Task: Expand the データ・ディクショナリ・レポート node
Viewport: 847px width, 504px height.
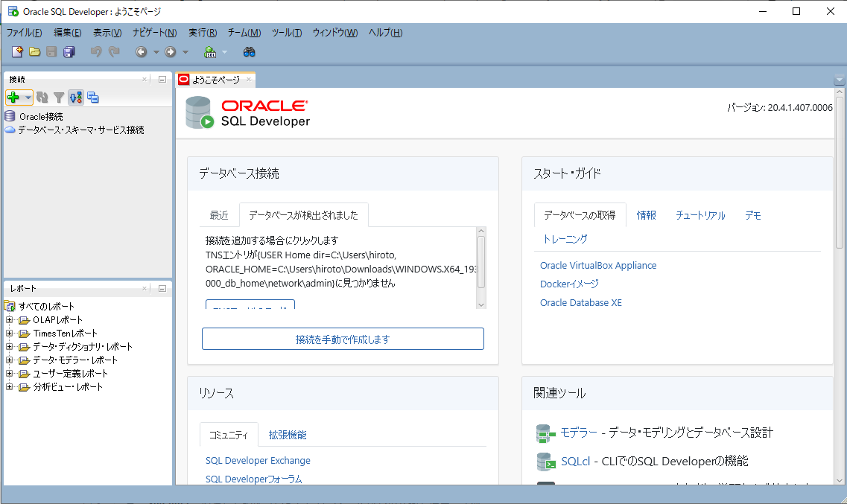Action: (x=10, y=347)
